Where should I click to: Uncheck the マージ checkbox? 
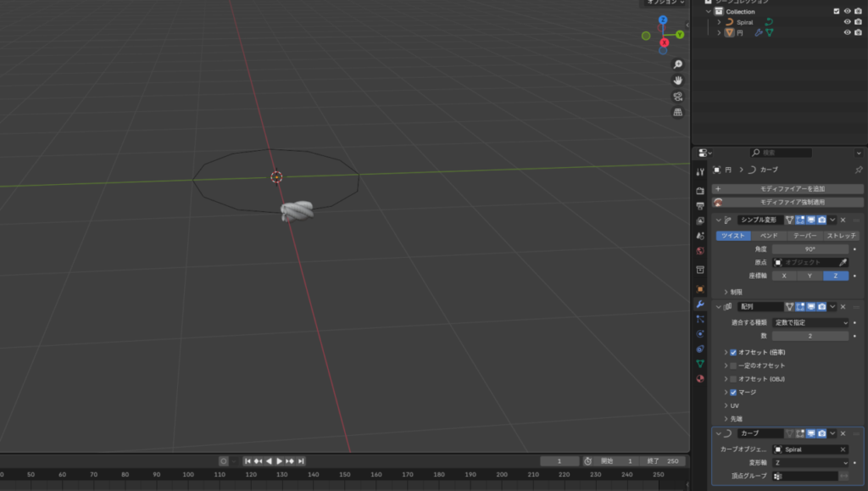click(733, 393)
